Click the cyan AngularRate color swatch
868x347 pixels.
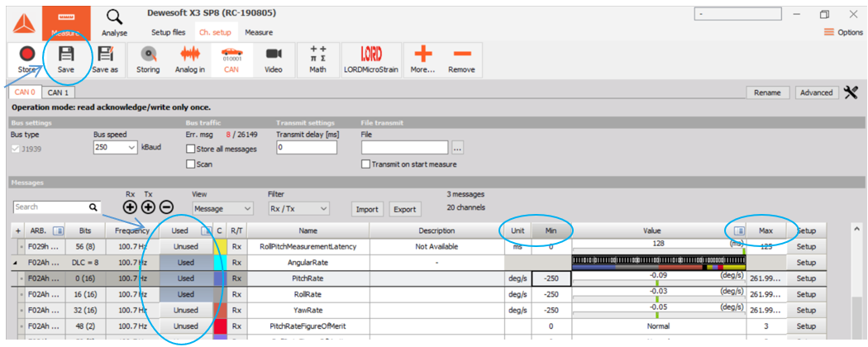point(219,263)
